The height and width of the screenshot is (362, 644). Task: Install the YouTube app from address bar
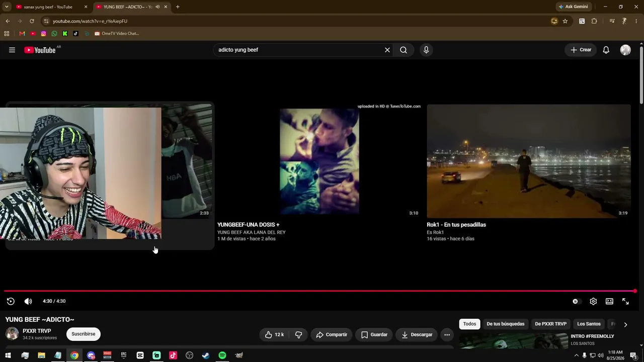[554, 21]
